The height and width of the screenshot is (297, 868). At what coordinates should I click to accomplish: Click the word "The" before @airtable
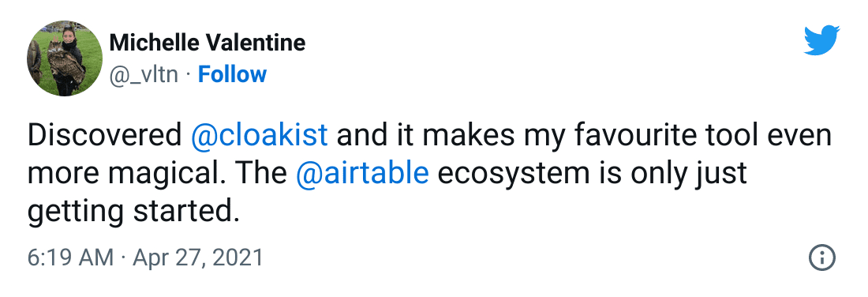pyautogui.click(x=263, y=174)
